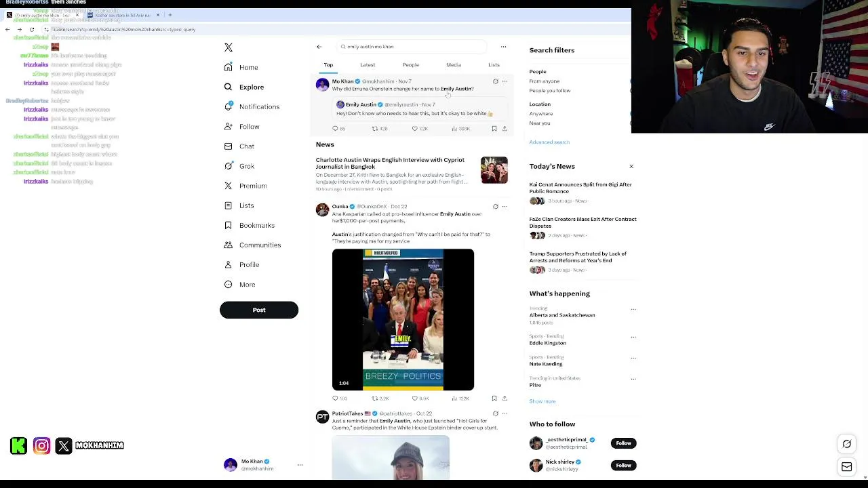Open Chat envelope icon in sidebar
The height and width of the screenshot is (488, 868).
(x=229, y=146)
